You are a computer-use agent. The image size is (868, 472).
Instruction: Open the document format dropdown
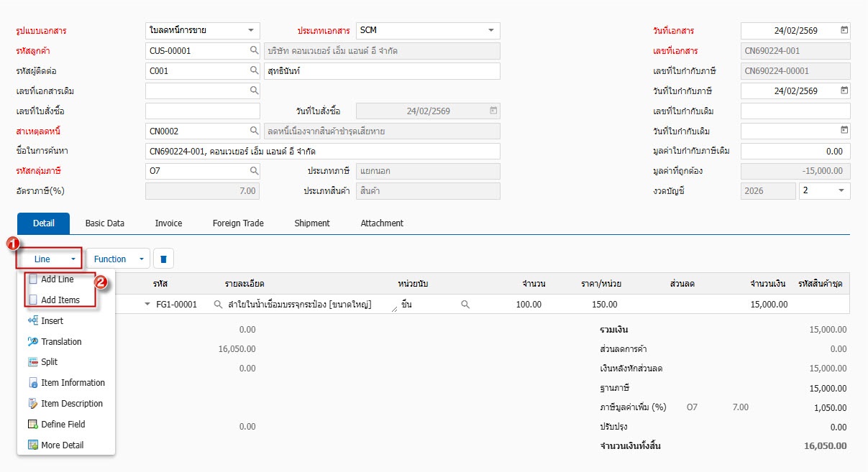pos(250,31)
